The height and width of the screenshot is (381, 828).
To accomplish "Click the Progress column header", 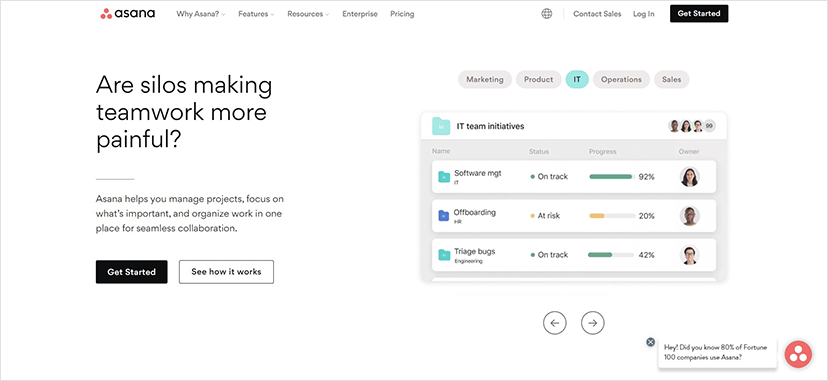I will (x=603, y=151).
